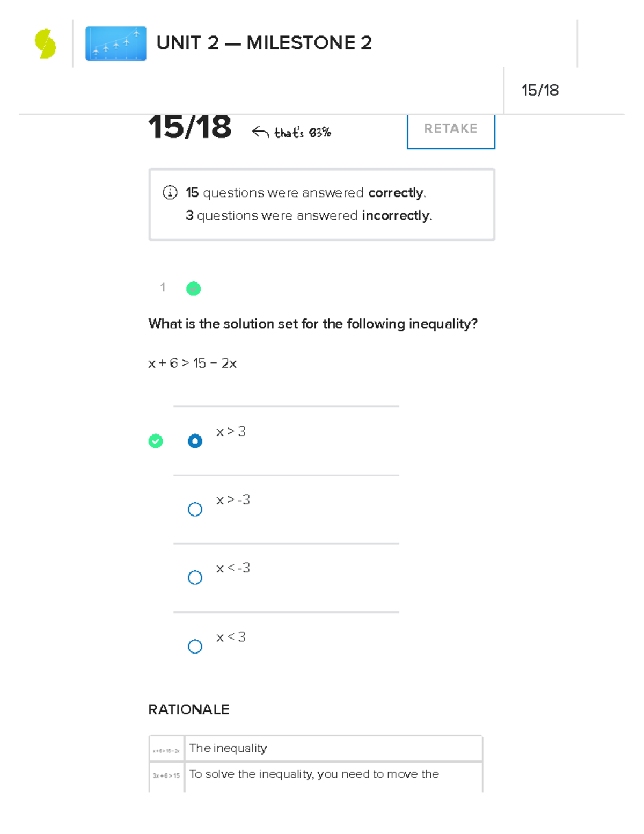The height and width of the screenshot is (834, 644).
Task: Click the 15/18 score in the top right
Action: point(540,90)
